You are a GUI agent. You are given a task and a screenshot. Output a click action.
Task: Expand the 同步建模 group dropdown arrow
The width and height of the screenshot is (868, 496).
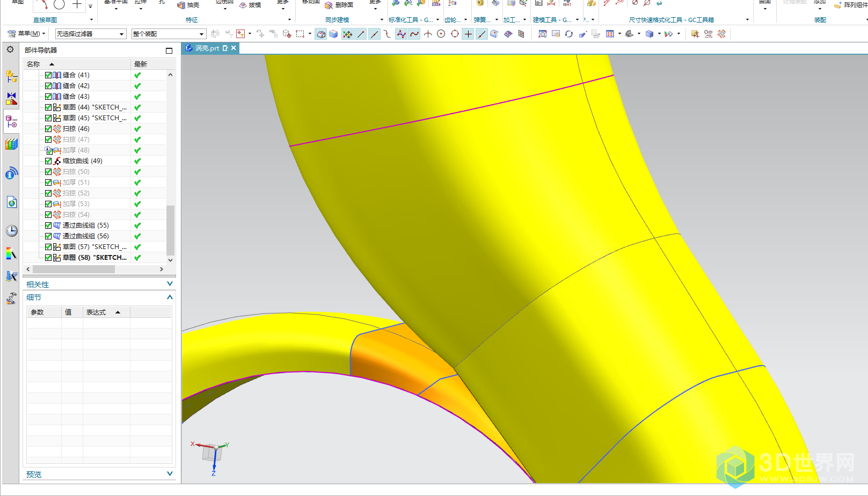point(382,20)
